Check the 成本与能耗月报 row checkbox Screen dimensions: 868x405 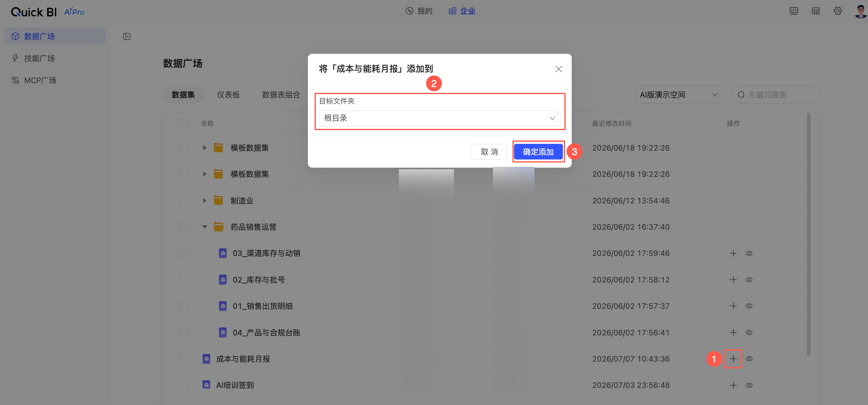tap(183, 359)
